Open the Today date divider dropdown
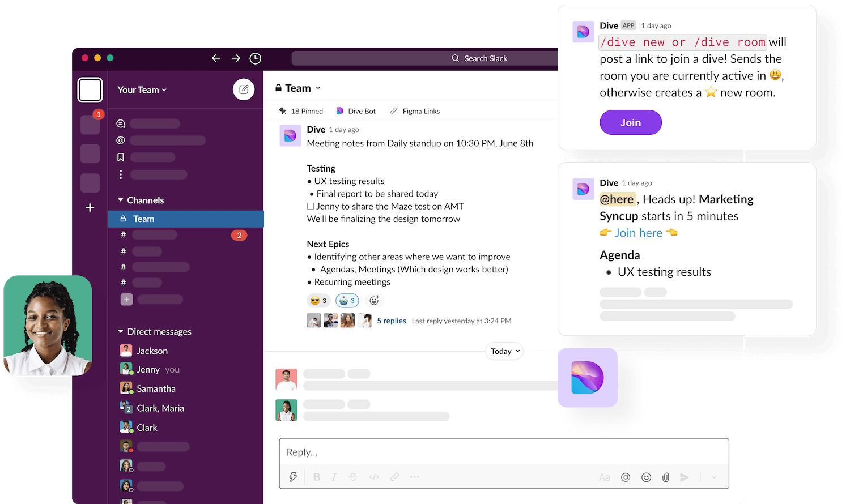Screen dimensions: 850x504 pyautogui.click(x=504, y=351)
